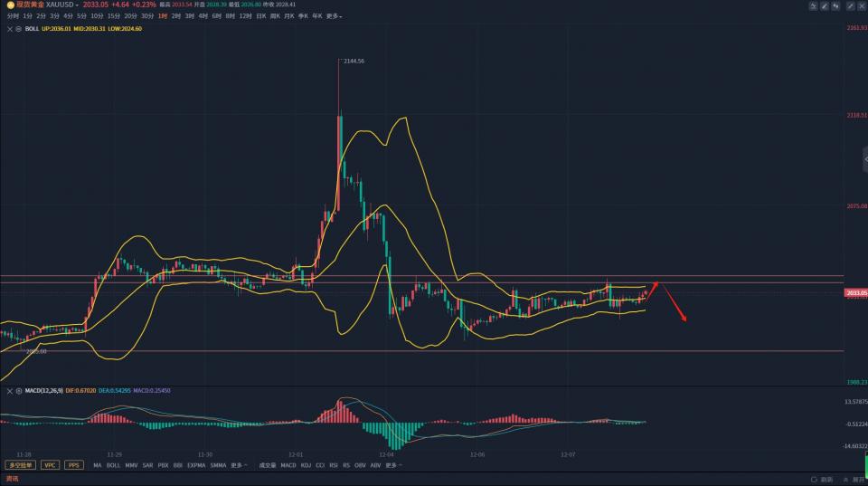Enable the EXPMA indicator

196,465
